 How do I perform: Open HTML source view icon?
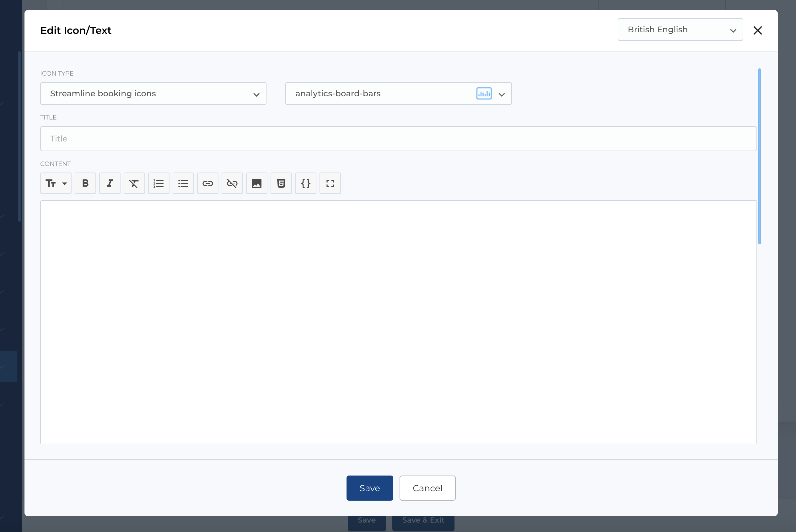[x=281, y=183]
